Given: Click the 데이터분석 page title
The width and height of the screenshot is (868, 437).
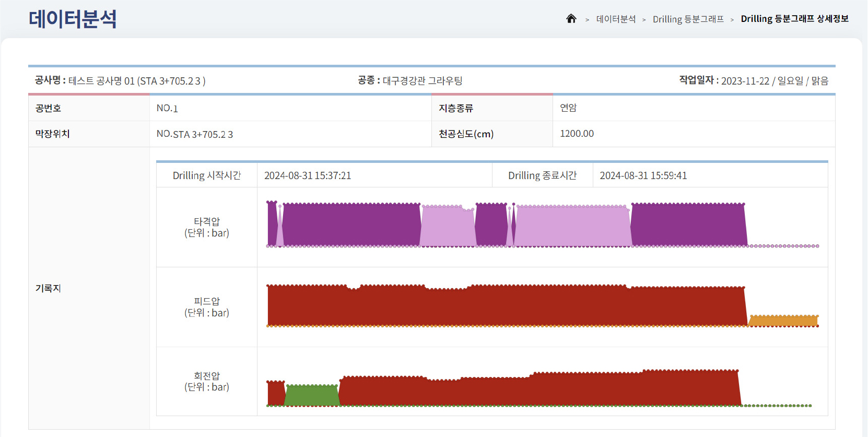Looking at the screenshot, I should coord(73,19).
